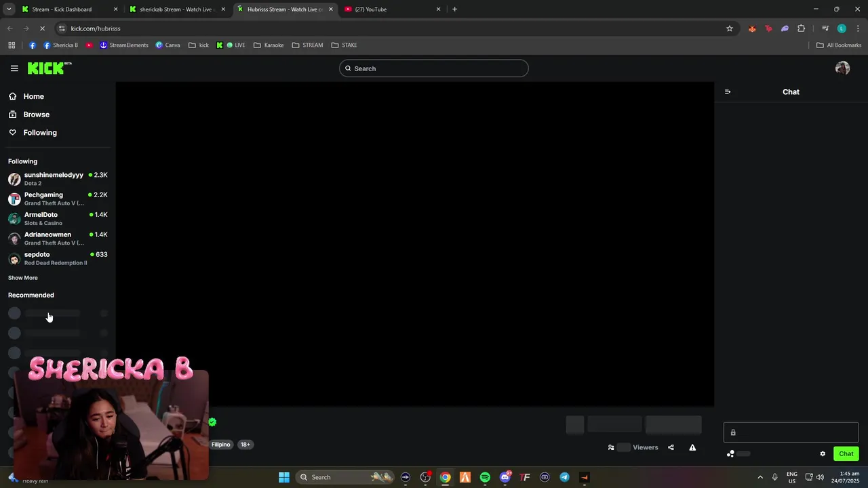Click the taskbar Search box
Screen dimensions: 868x488
click(x=346, y=477)
